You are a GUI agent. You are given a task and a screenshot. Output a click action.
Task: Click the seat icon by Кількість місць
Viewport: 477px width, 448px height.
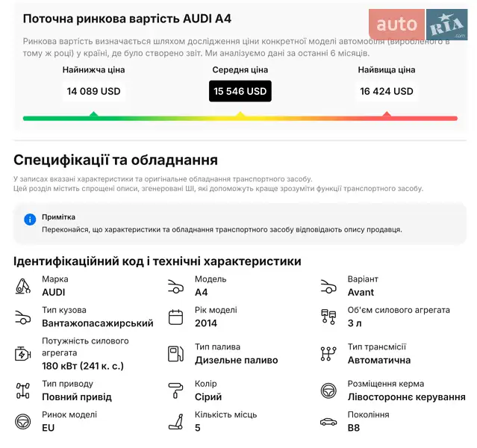coord(175,421)
